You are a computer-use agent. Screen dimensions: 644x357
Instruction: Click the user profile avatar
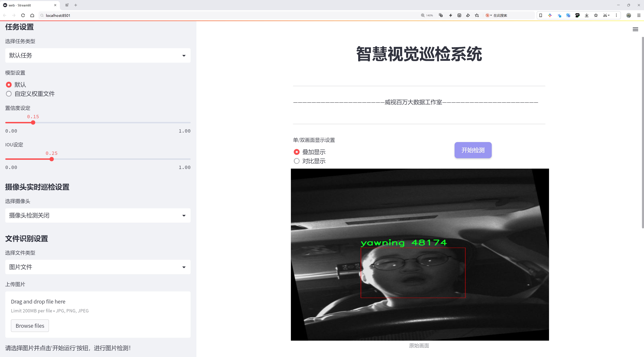coord(629,15)
